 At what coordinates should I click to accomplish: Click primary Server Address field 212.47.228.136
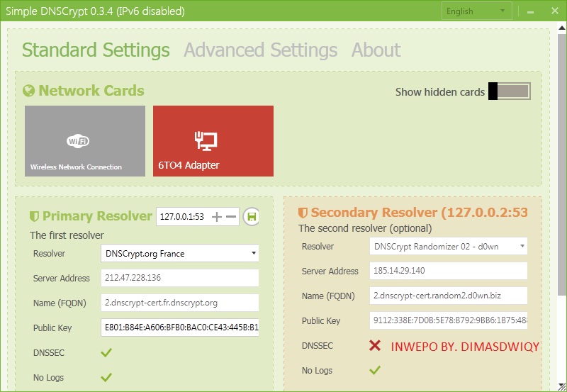[x=180, y=278]
